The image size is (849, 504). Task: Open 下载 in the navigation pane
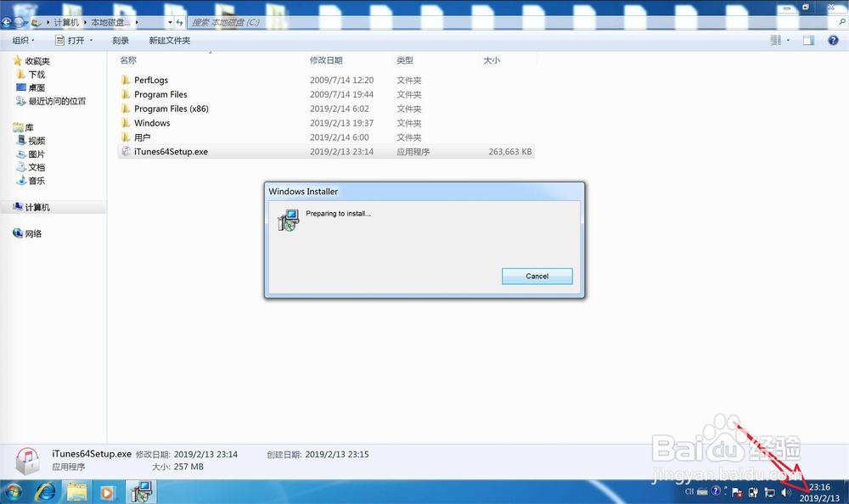tap(37, 74)
